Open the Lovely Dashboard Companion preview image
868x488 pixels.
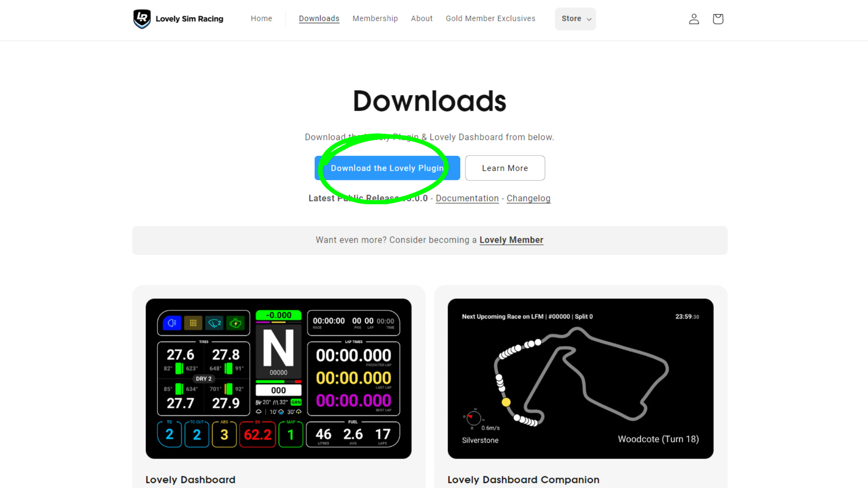tap(580, 379)
